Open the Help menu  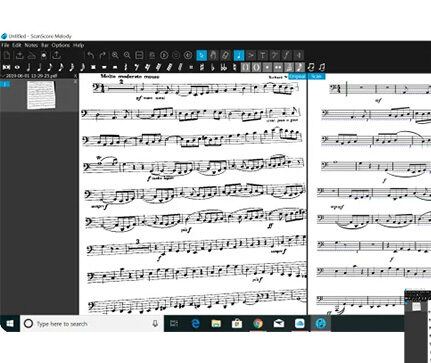click(78, 45)
